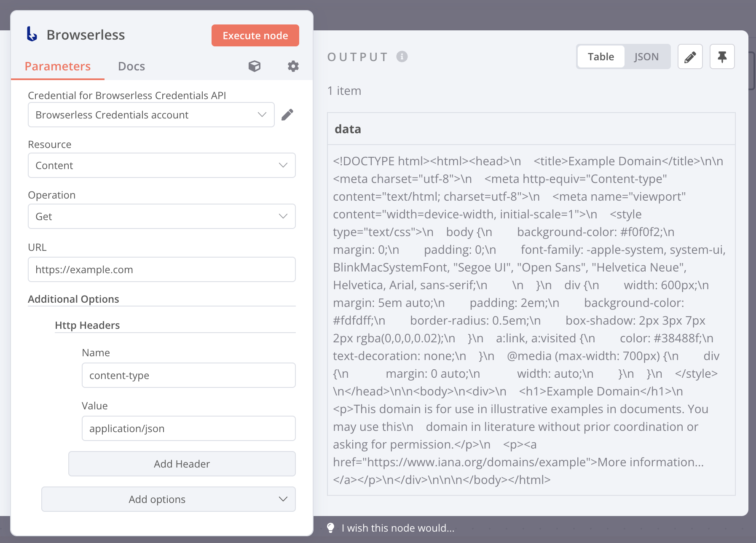Click the Additional Options section label
The image size is (756, 543).
pos(73,299)
